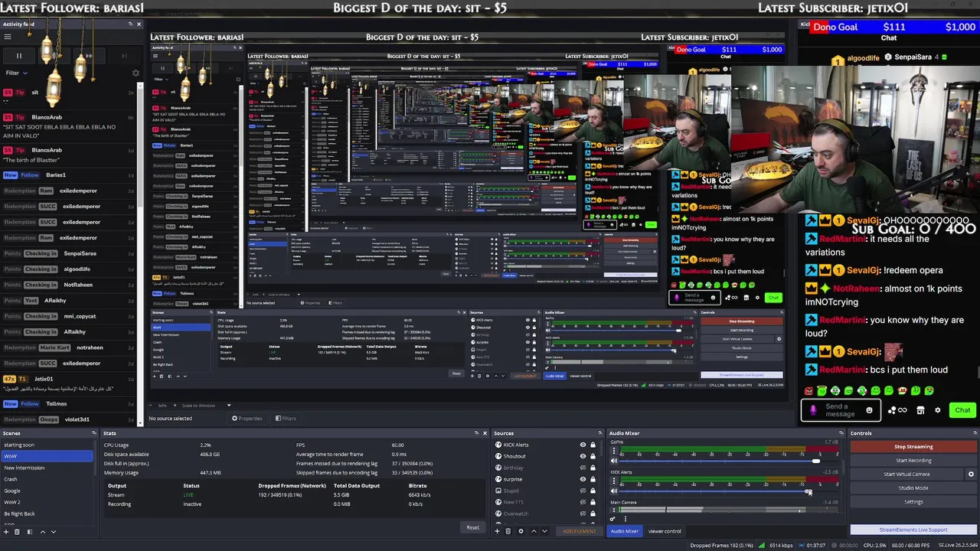Image resolution: width=980 pixels, height=551 pixels.
Task: Zoom out preview with minus button
Action: click(x=152, y=406)
